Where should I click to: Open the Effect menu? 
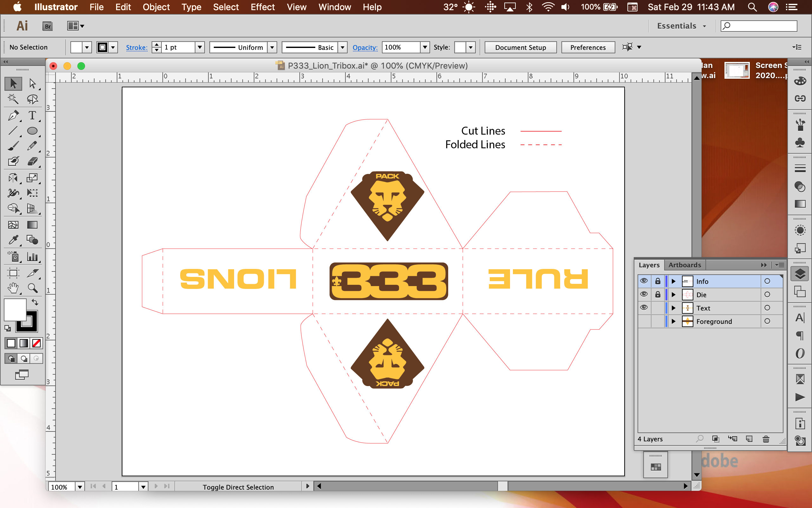pyautogui.click(x=262, y=7)
